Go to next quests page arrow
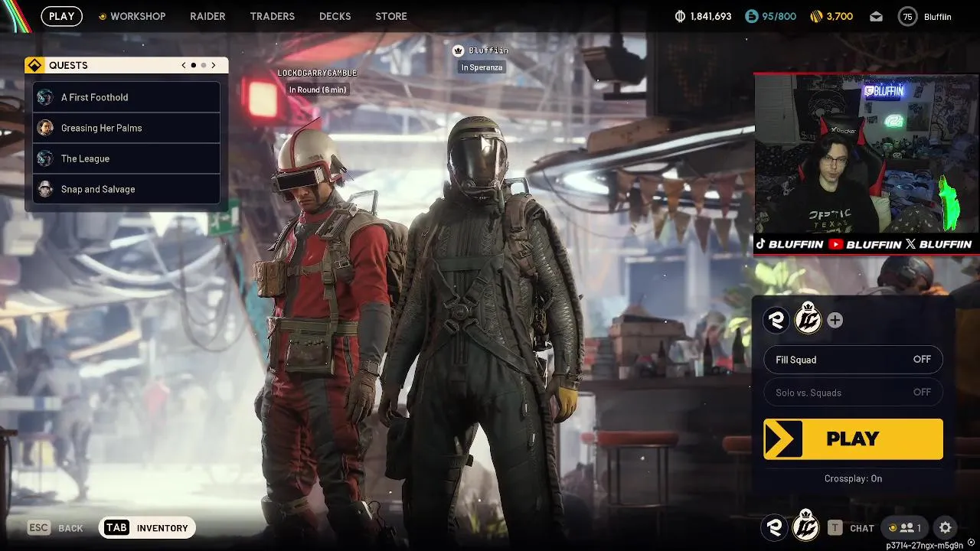The height and width of the screenshot is (551, 980). tap(214, 66)
